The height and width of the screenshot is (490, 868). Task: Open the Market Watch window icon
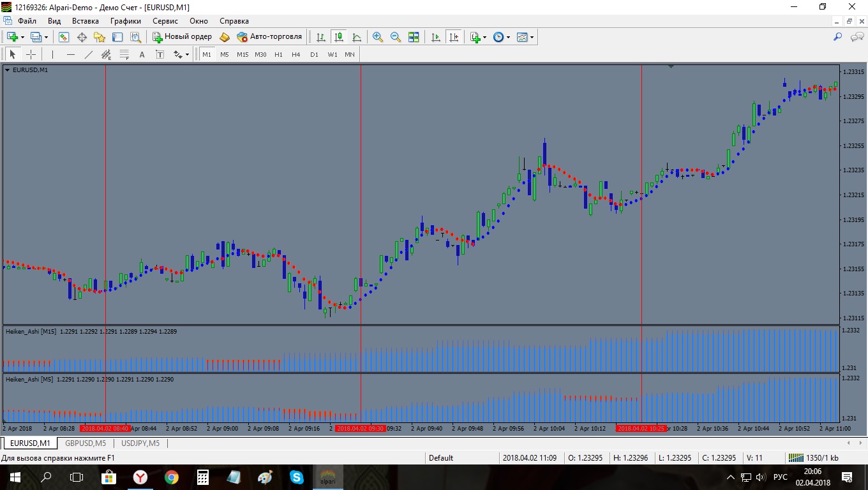pyautogui.click(x=64, y=37)
